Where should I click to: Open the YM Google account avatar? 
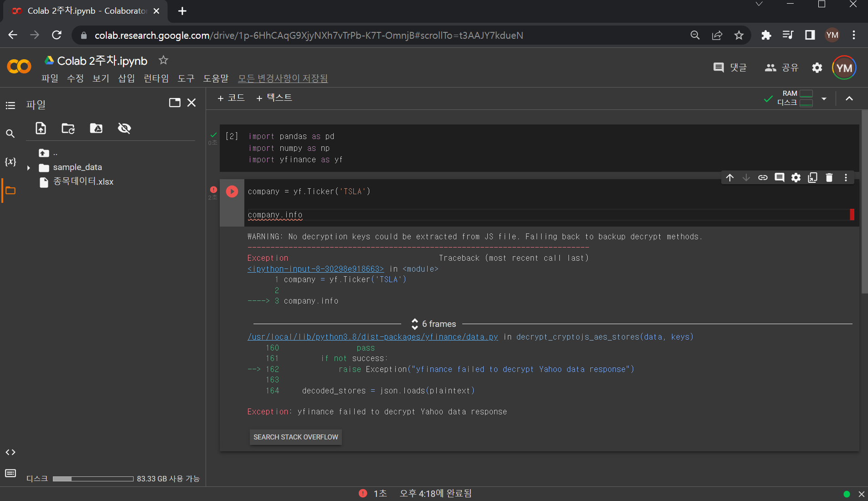point(844,68)
